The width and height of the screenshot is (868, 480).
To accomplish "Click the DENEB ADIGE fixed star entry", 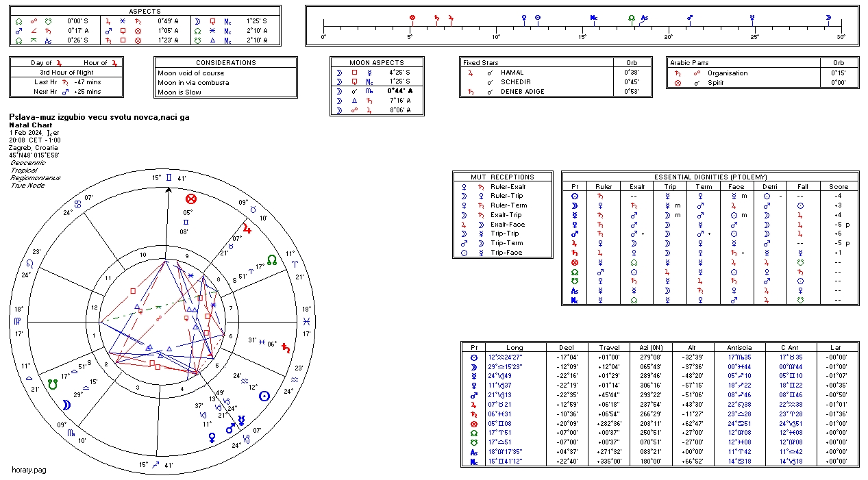I will [524, 92].
